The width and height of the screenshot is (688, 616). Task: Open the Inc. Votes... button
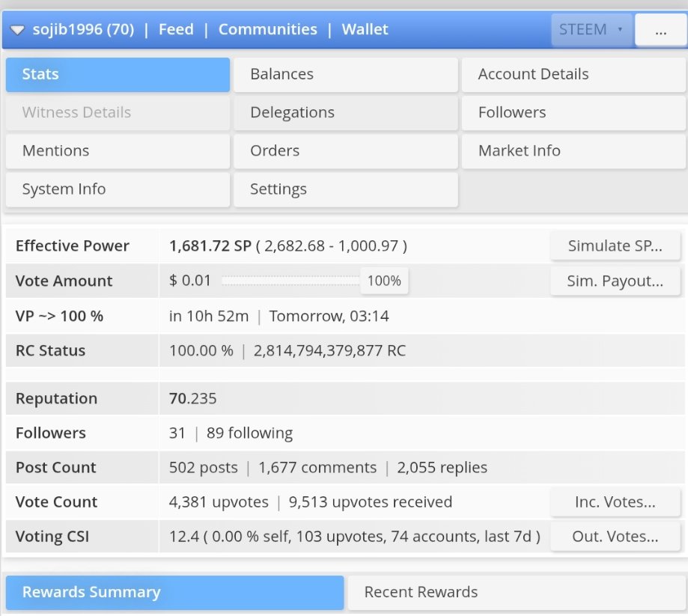click(615, 502)
